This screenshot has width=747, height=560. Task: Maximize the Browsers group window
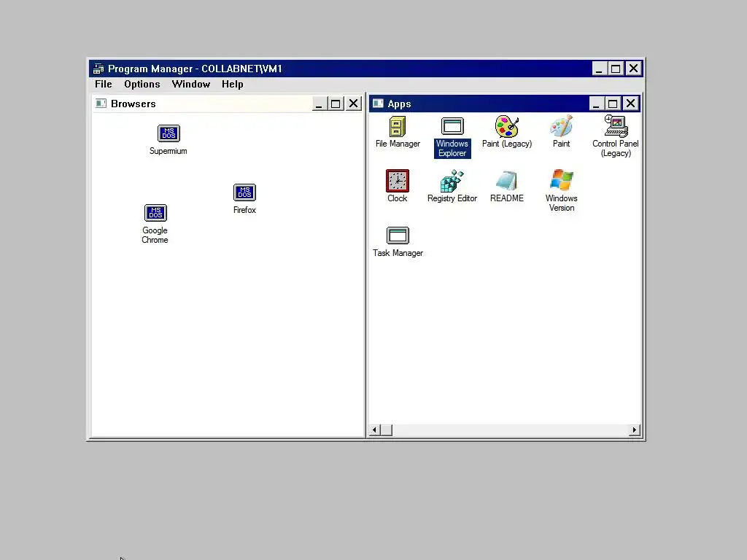(336, 104)
